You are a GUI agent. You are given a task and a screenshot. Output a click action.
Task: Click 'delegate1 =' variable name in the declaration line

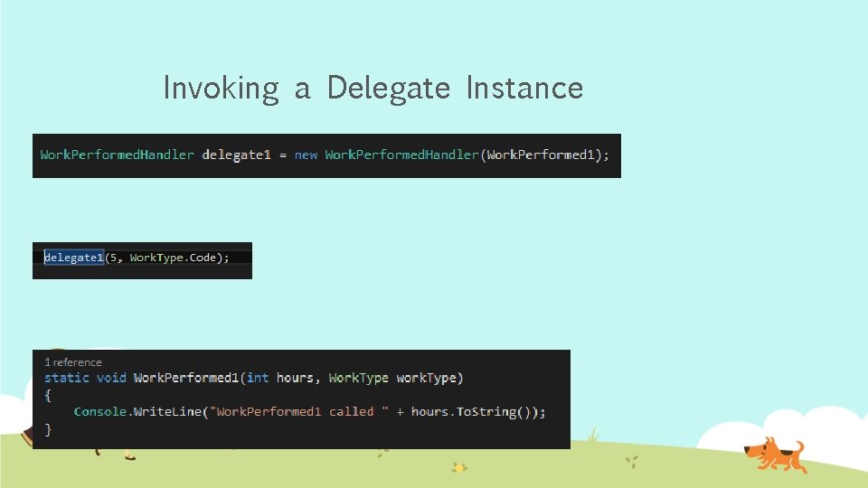pos(244,155)
